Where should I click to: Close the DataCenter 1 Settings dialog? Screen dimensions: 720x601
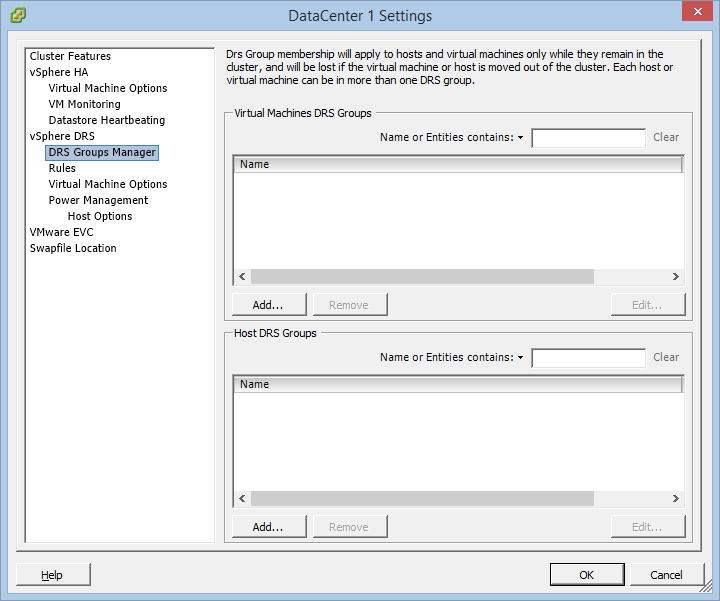point(697,11)
